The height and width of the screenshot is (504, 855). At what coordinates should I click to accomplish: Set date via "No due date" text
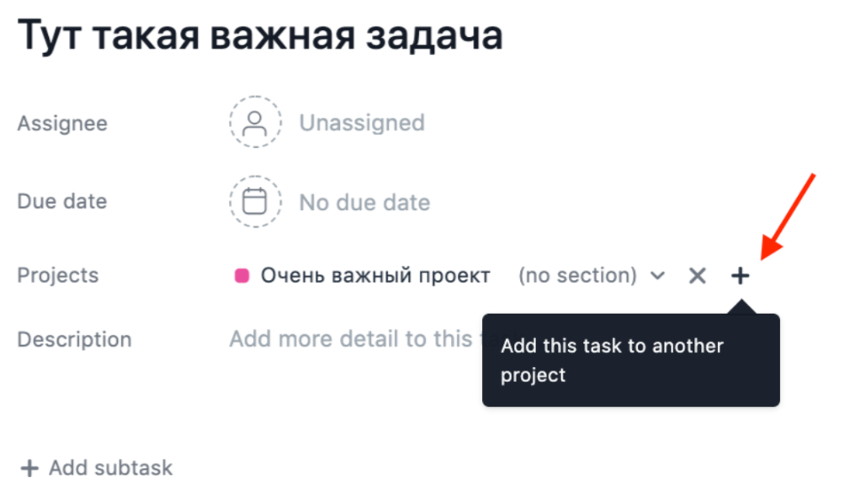(x=364, y=202)
